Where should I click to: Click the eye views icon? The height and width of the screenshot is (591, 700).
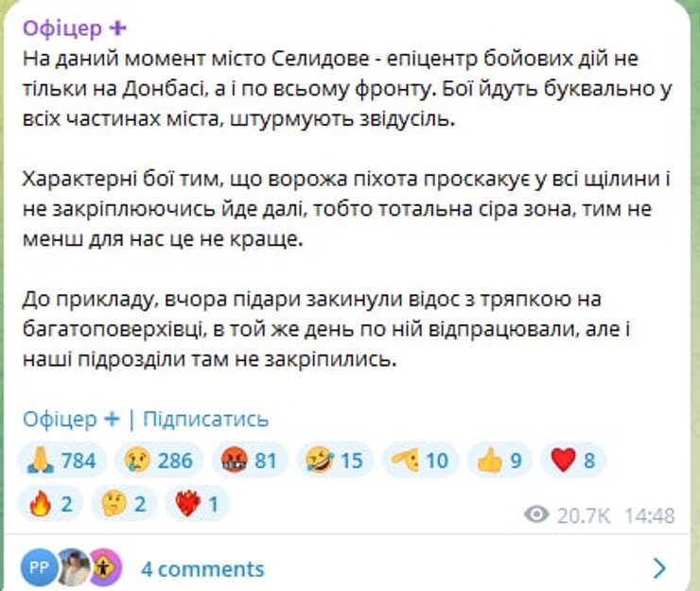point(537,514)
